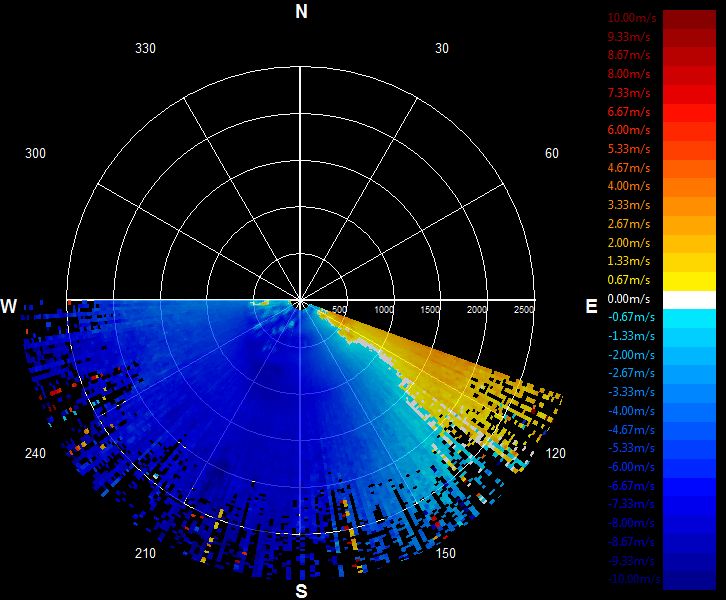Click the W compass label
Image resolution: width=726 pixels, height=600 pixels.
pyautogui.click(x=9, y=306)
